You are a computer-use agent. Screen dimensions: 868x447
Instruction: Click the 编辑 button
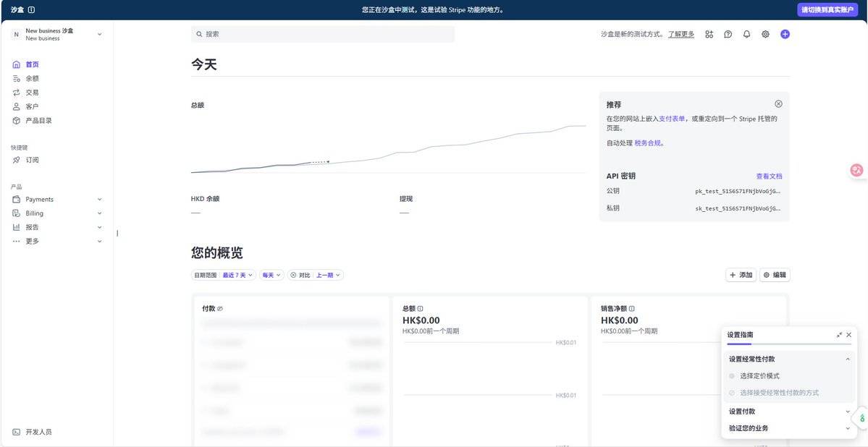[x=775, y=275]
